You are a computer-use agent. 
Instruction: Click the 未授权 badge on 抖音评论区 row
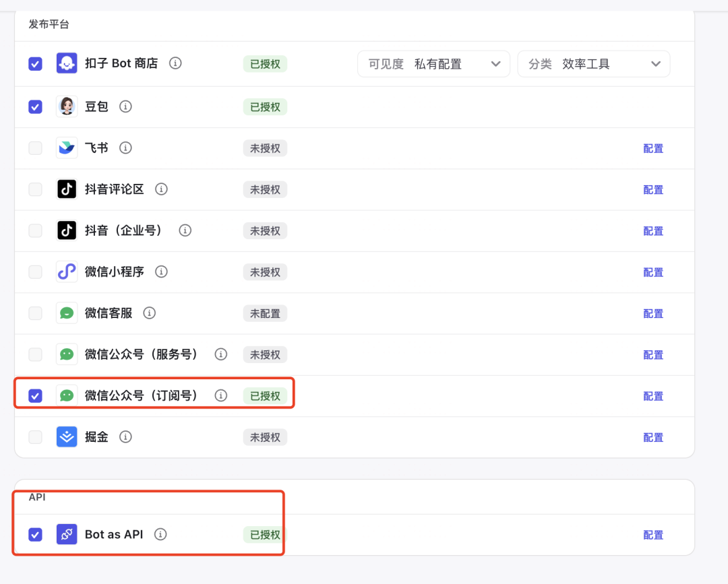pos(265,190)
